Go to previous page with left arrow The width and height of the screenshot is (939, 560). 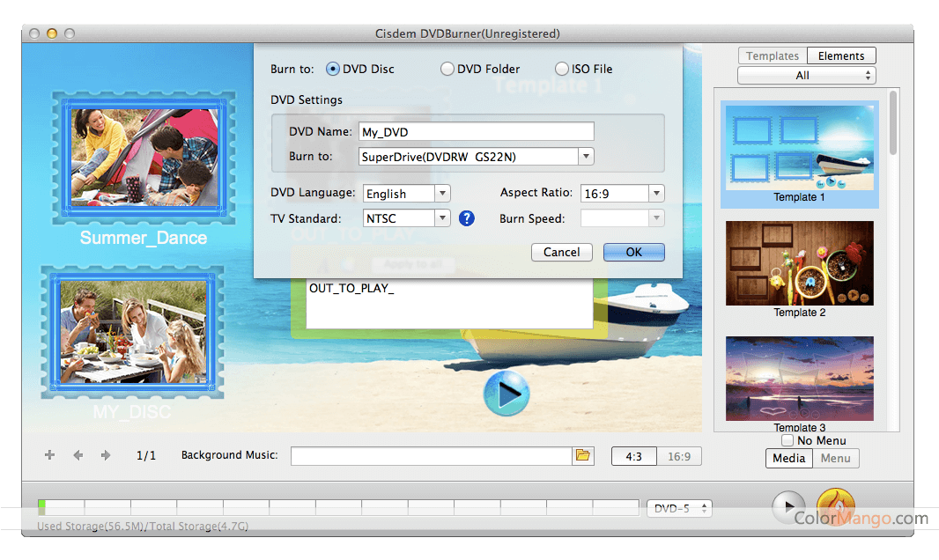pos(78,455)
